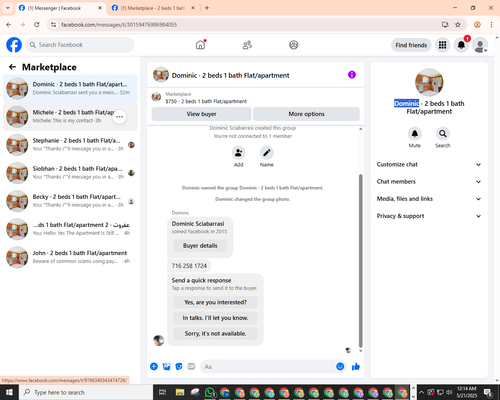The image size is (500, 400).
Task: Click the Name pencil edit icon
Action: pyautogui.click(x=267, y=153)
